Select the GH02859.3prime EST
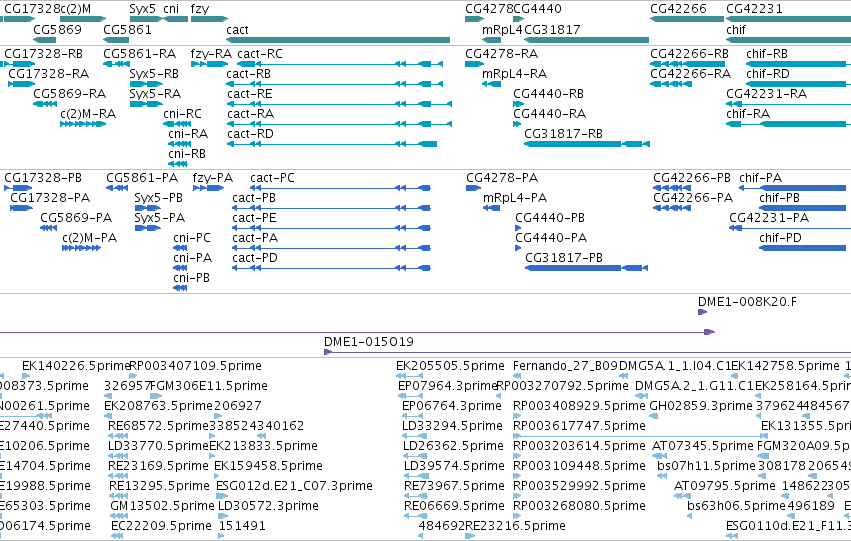Viewport: 851px width, 541px height. pos(653,416)
